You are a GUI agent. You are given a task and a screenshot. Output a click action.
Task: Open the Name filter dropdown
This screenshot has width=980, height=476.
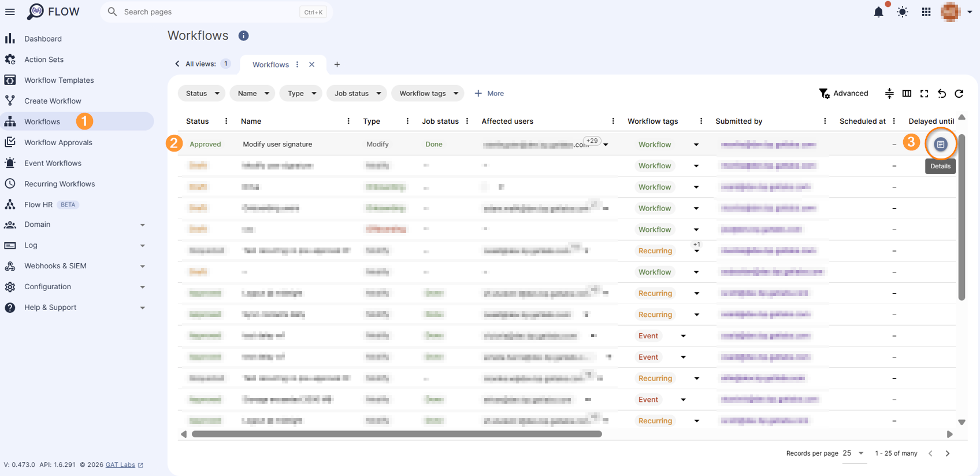click(252, 93)
